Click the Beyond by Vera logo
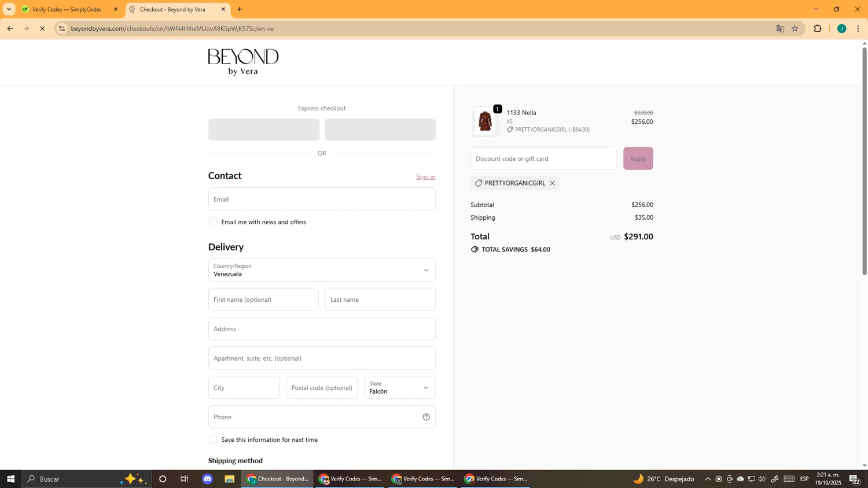 click(243, 62)
